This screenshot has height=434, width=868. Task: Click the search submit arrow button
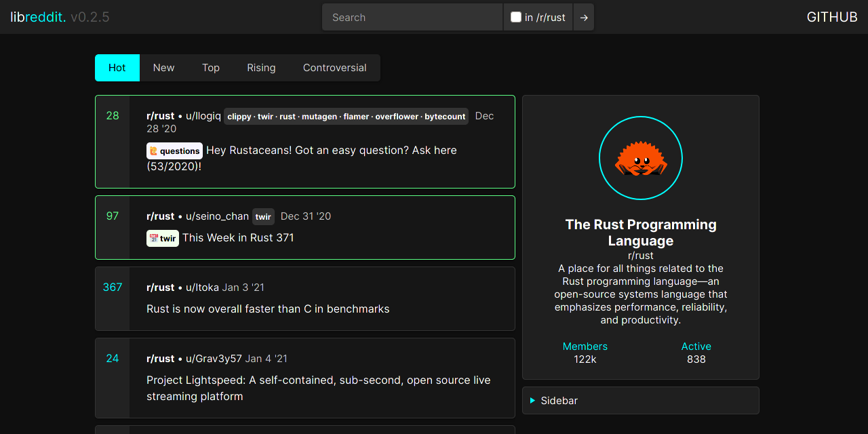(x=583, y=18)
